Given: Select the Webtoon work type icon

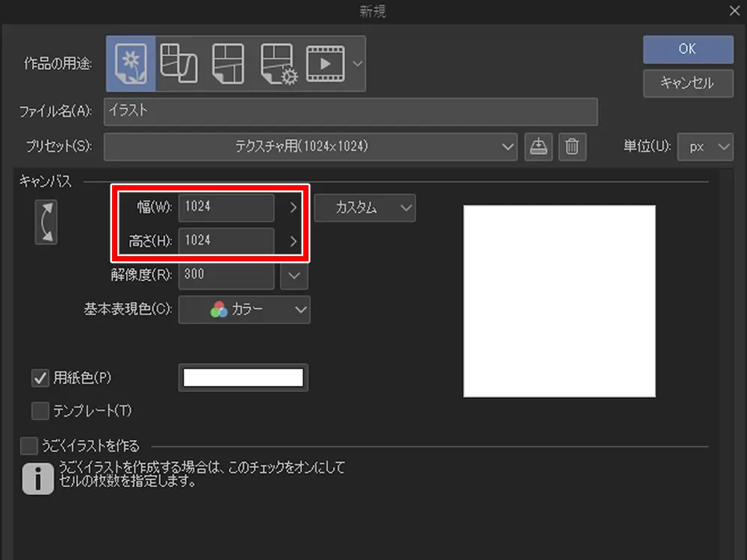Looking at the screenshot, I should point(179,63).
